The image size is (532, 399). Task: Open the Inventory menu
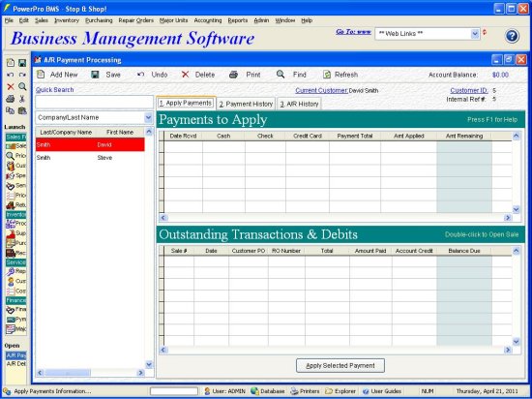click(67, 20)
